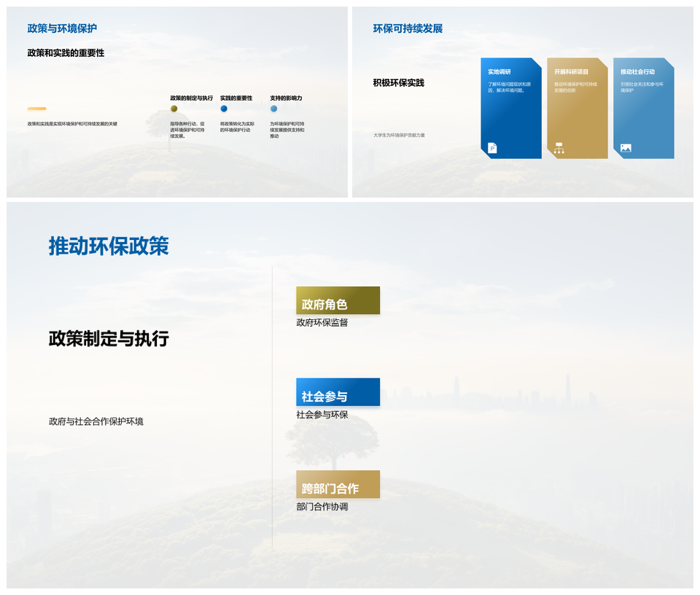Click the olive dot under 政策的制定与执行
This screenshot has width=700, height=595.
174,109
